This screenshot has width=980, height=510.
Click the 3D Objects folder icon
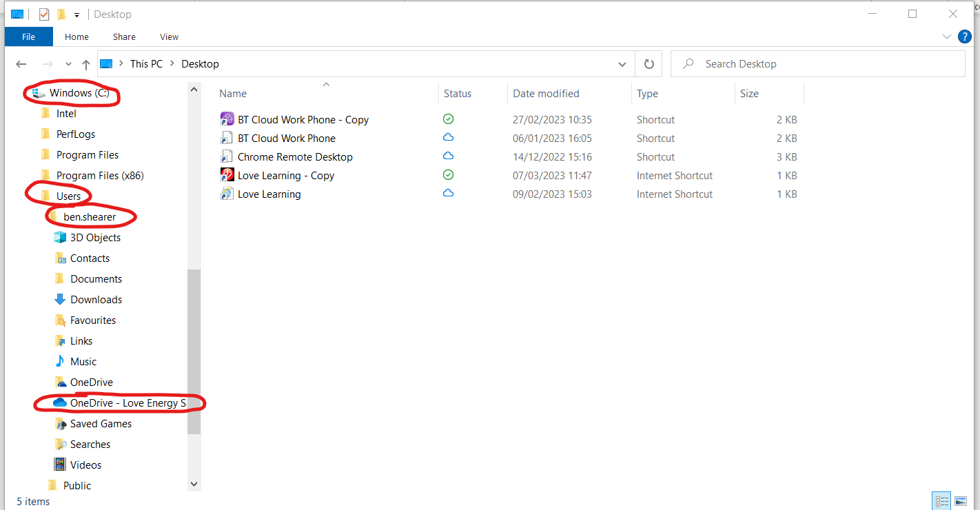point(60,237)
